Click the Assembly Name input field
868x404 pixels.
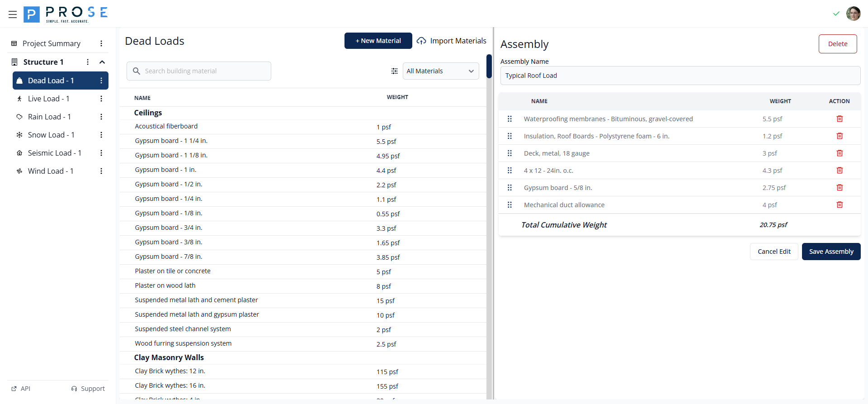click(680, 76)
